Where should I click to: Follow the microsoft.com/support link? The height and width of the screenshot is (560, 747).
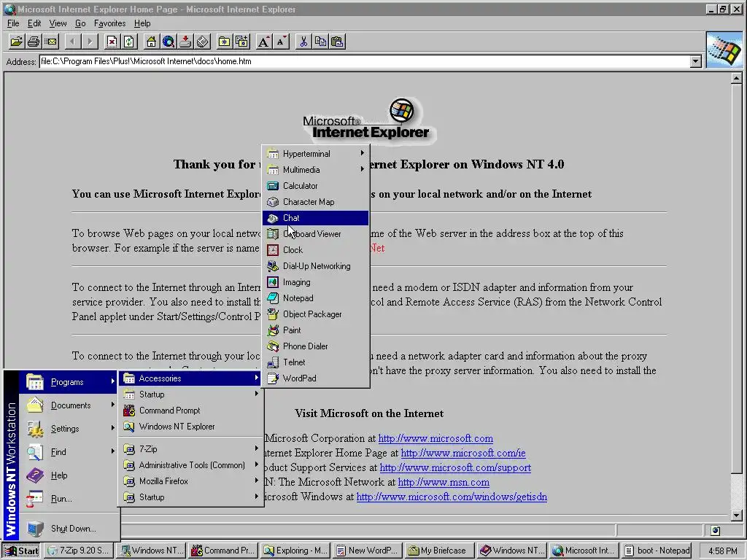pos(455,468)
